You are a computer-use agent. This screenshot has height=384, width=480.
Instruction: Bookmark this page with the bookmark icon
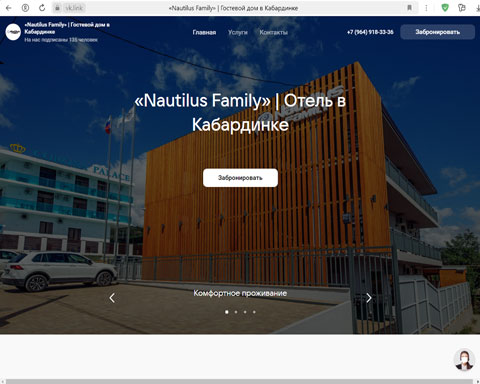[409, 8]
